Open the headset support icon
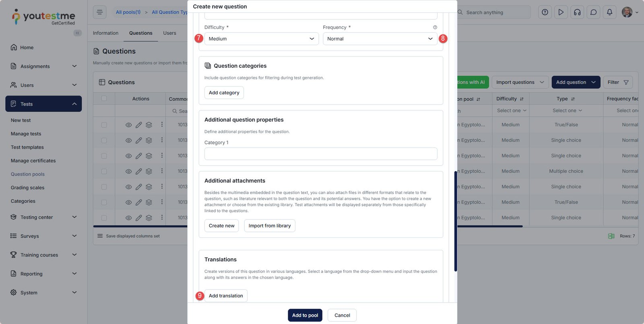Viewport: 644px width, 324px height. pos(577,12)
